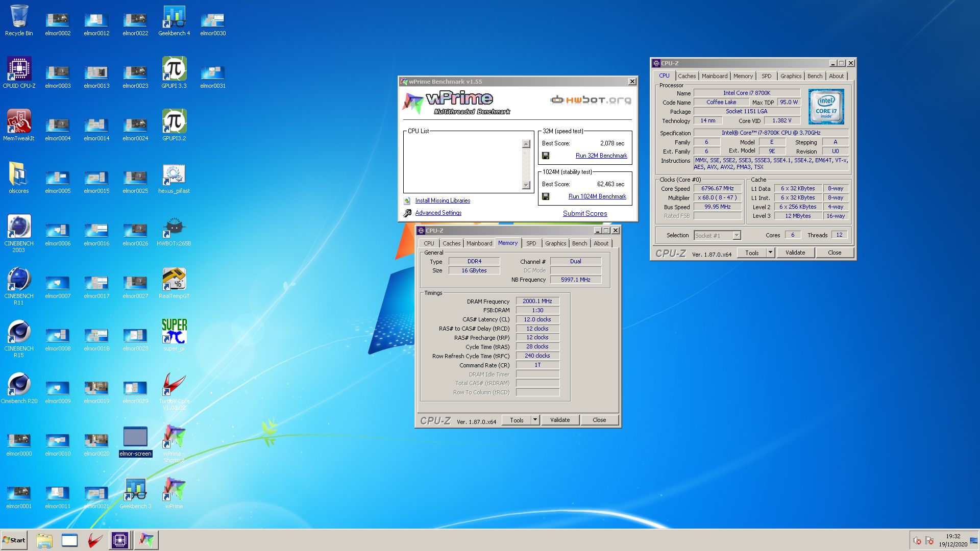Image resolution: width=980 pixels, height=551 pixels.
Task: Open Geekbench 4 desktop shortcut
Action: click(174, 20)
